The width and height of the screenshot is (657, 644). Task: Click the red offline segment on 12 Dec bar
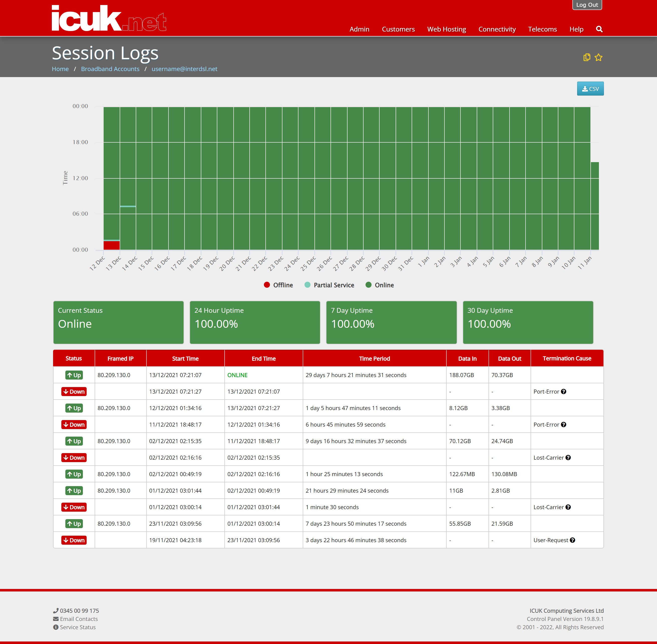111,245
